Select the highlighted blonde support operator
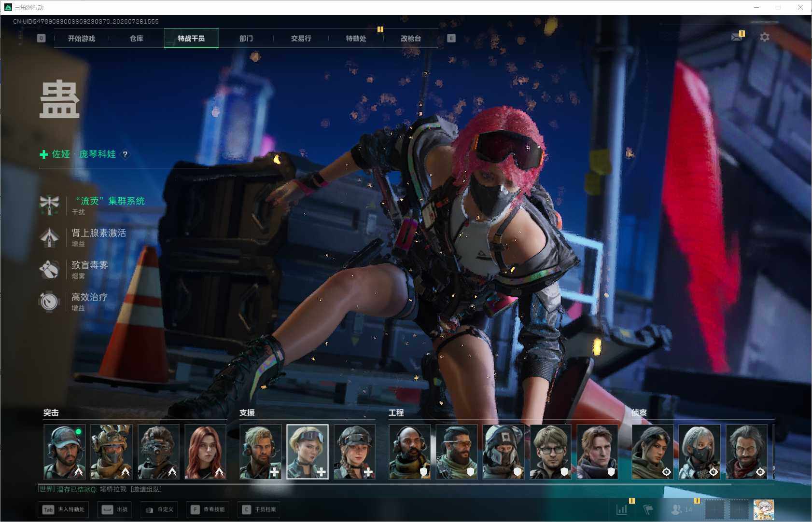 click(308, 452)
